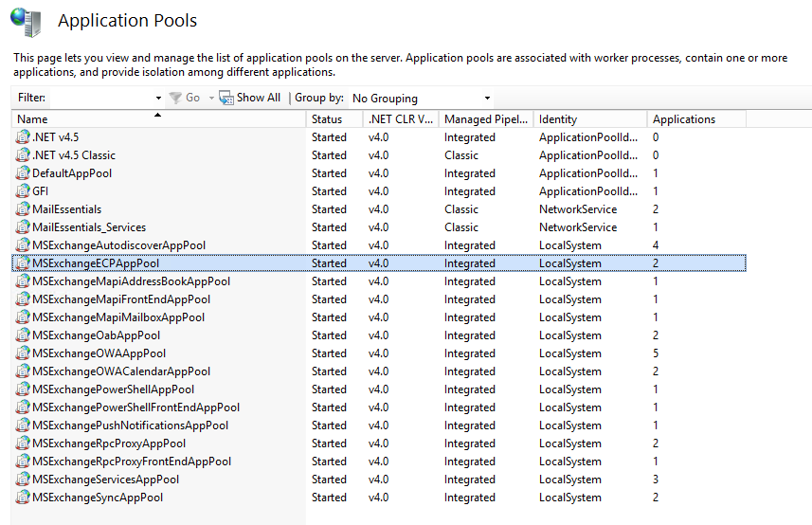Sort by Applications column header
Screen dimensions: 812x525
pyautogui.click(x=684, y=119)
